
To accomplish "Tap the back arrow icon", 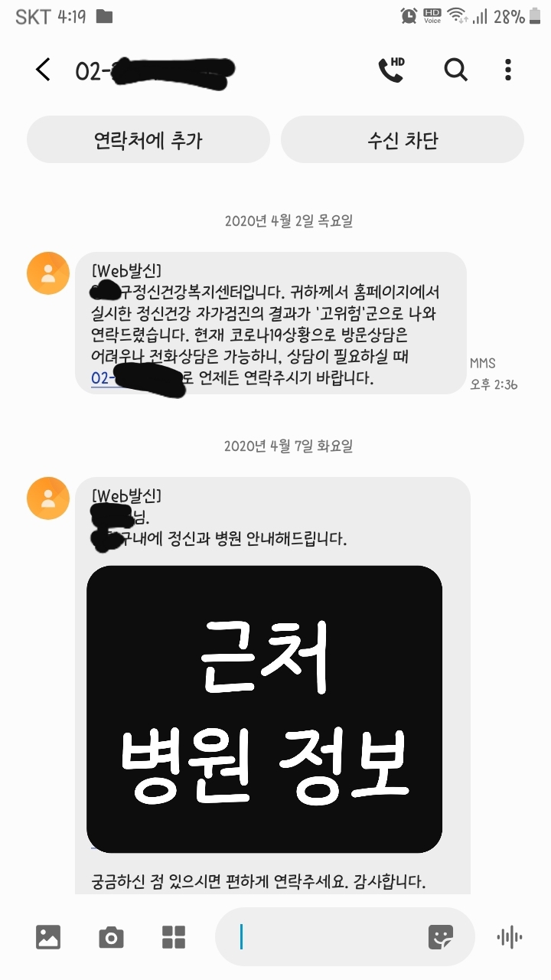I will coord(43,70).
